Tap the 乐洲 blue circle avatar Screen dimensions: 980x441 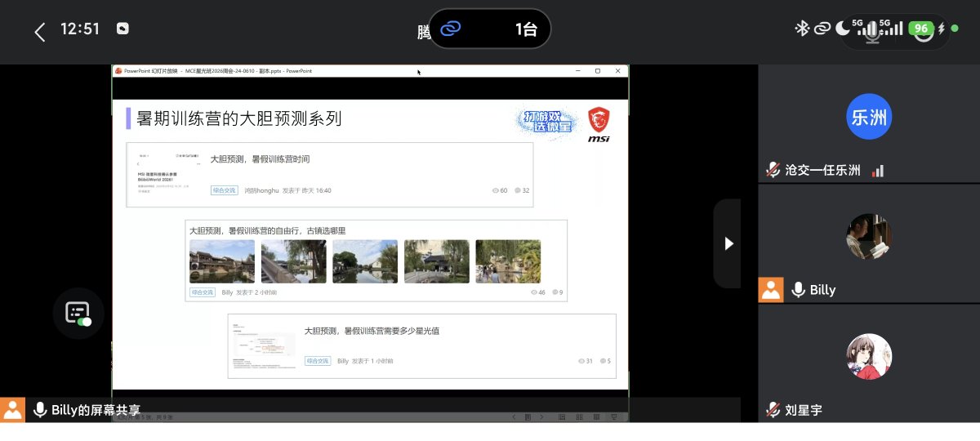(869, 117)
